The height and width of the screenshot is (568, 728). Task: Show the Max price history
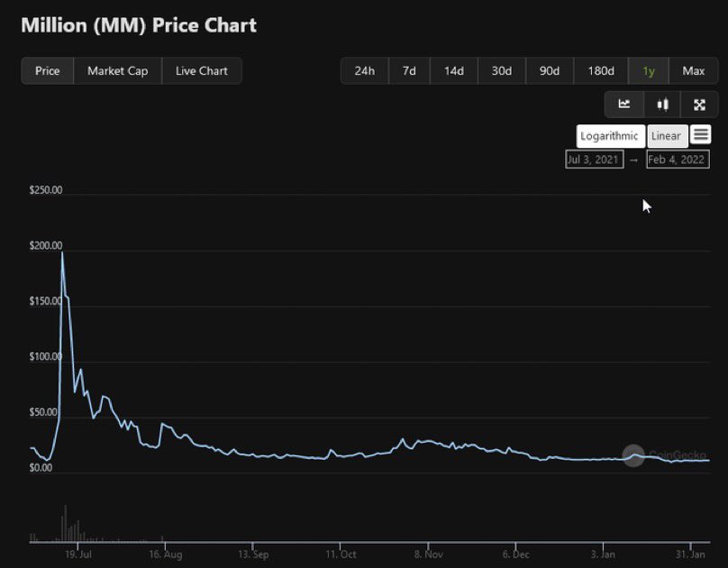tap(694, 70)
